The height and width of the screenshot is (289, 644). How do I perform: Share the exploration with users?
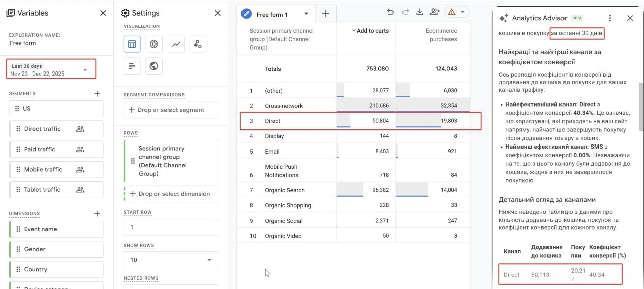[x=435, y=12]
